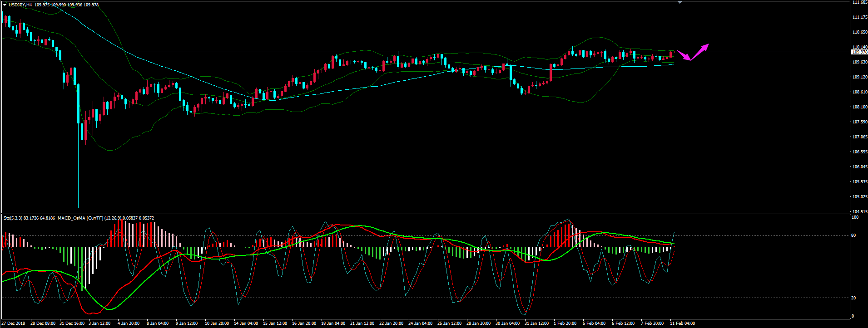This screenshot has width=868, height=328.
Task: Click the 10 Jan 20:00 time label
Action: click(217, 323)
